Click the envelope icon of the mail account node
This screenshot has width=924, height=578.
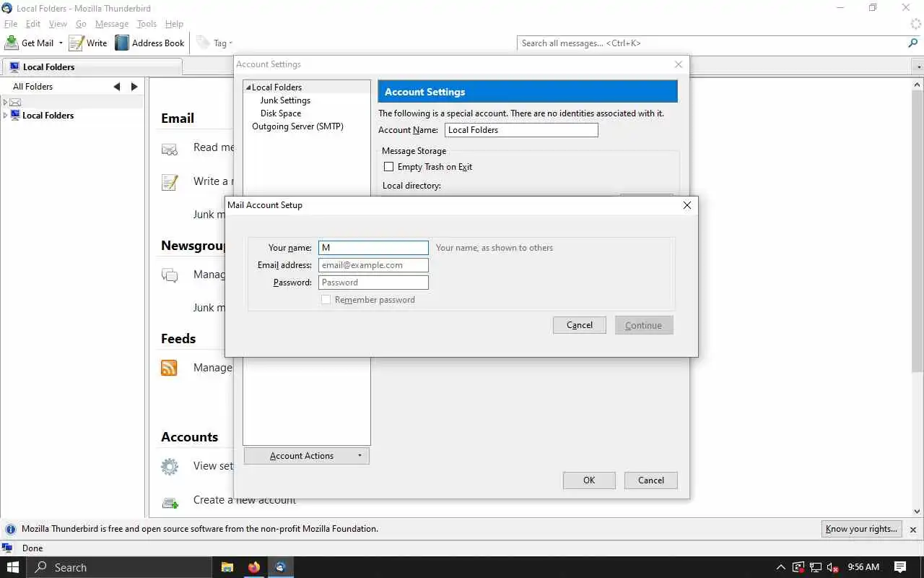click(x=15, y=103)
